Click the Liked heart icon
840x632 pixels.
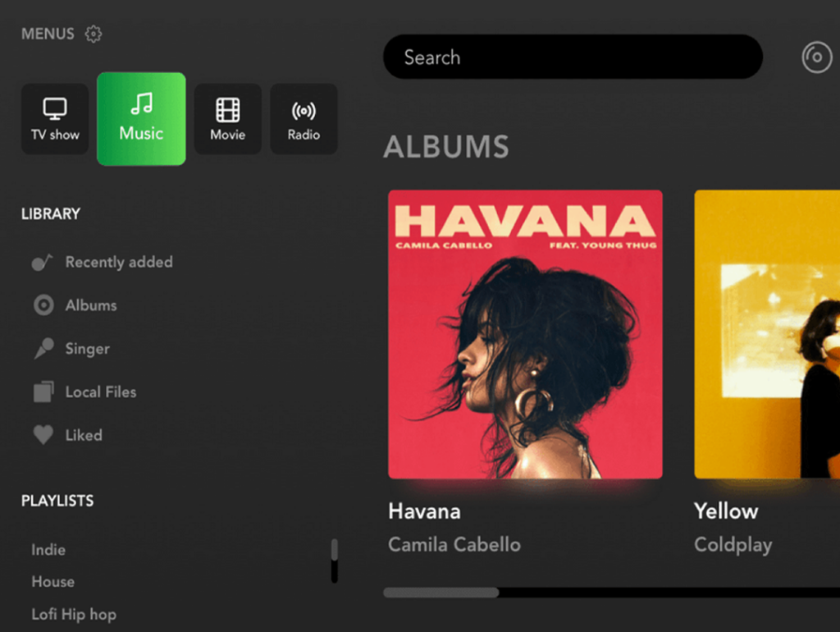pos(43,435)
